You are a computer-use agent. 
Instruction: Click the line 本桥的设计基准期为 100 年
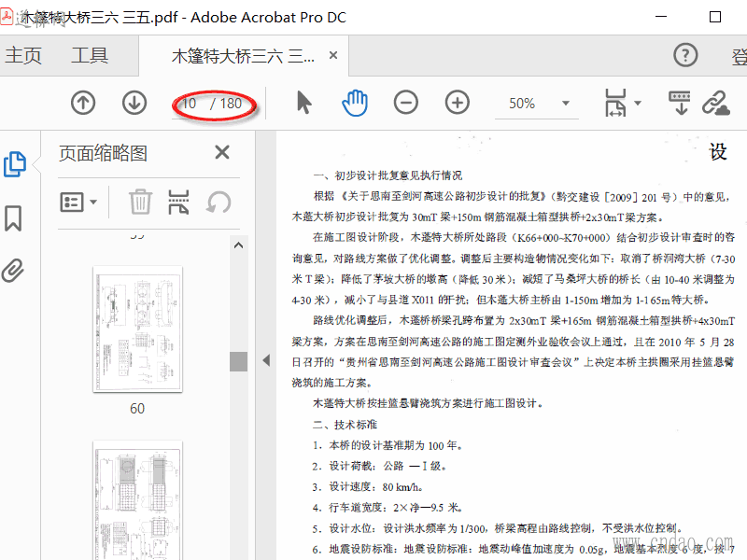coord(388,445)
